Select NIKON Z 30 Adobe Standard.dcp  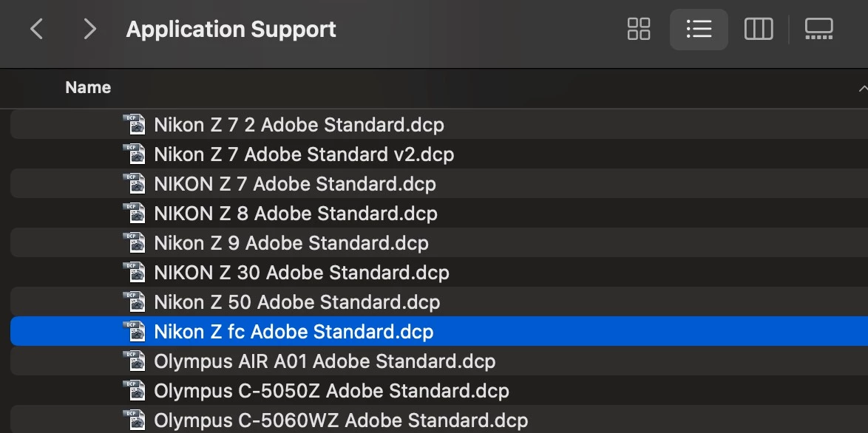[301, 273]
